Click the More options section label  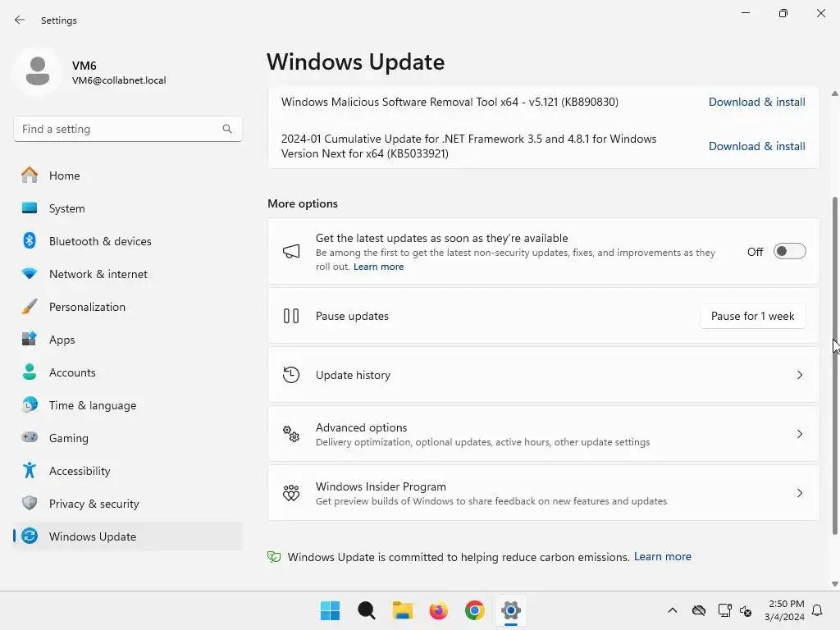(x=303, y=203)
